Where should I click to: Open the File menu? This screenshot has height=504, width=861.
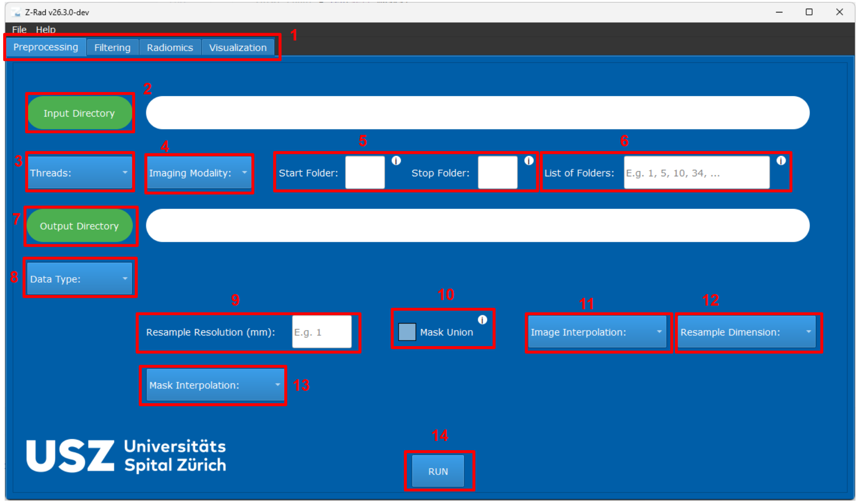click(19, 29)
